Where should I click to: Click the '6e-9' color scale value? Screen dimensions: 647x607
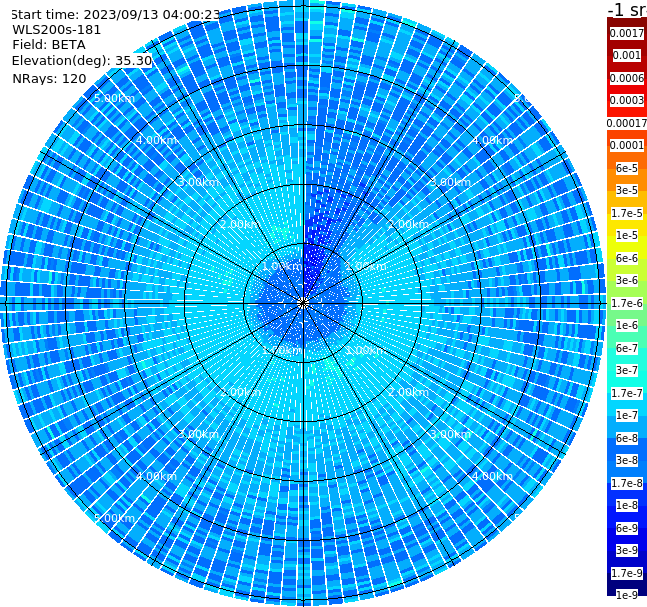[627, 528]
